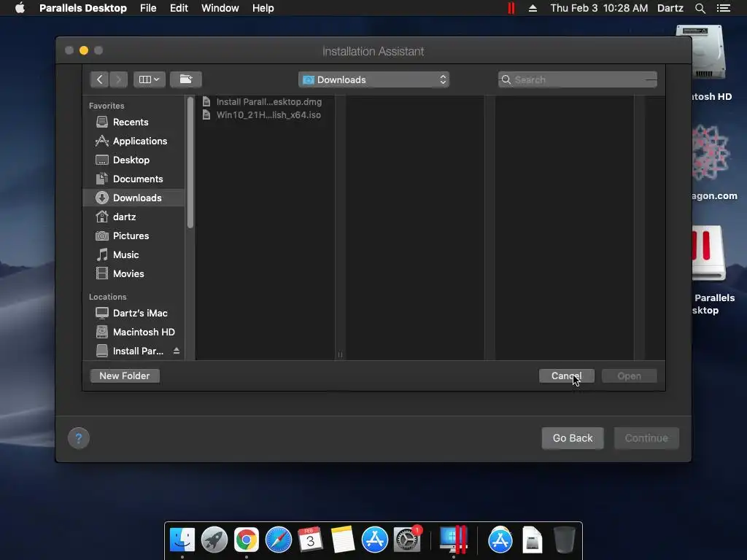Select Desktop in the sidebar
This screenshot has width=747, height=560.
click(133, 160)
